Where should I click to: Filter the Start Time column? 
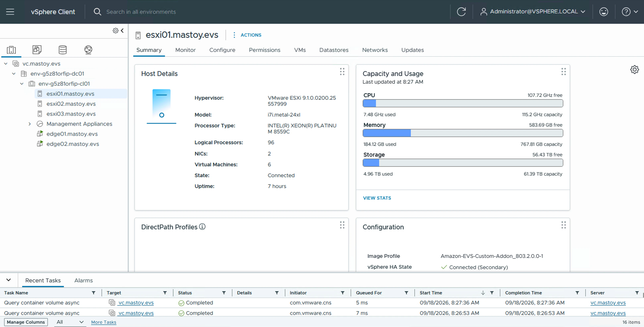click(492, 293)
